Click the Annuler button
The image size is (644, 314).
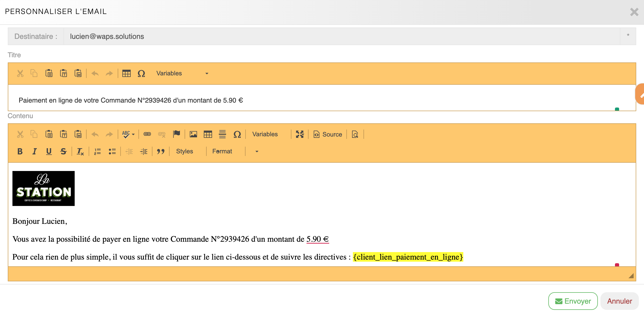[x=619, y=301]
